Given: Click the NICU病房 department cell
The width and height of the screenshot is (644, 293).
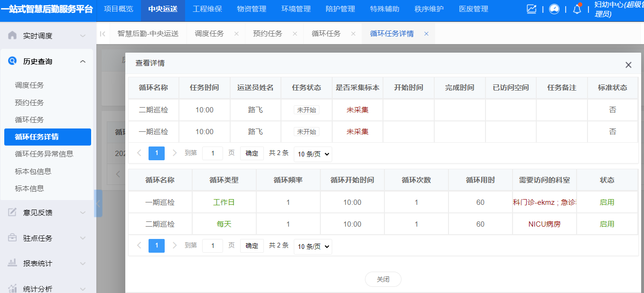Looking at the screenshot, I should click(x=544, y=224).
